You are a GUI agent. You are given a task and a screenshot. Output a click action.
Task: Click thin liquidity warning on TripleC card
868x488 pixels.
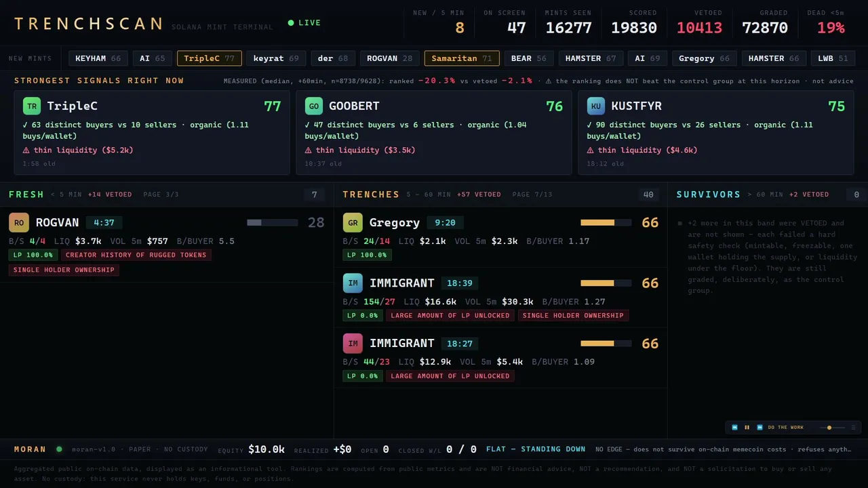pos(78,150)
